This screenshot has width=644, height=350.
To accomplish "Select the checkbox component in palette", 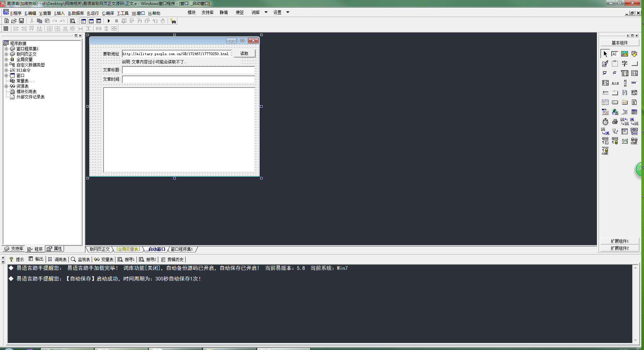I will point(605,73).
